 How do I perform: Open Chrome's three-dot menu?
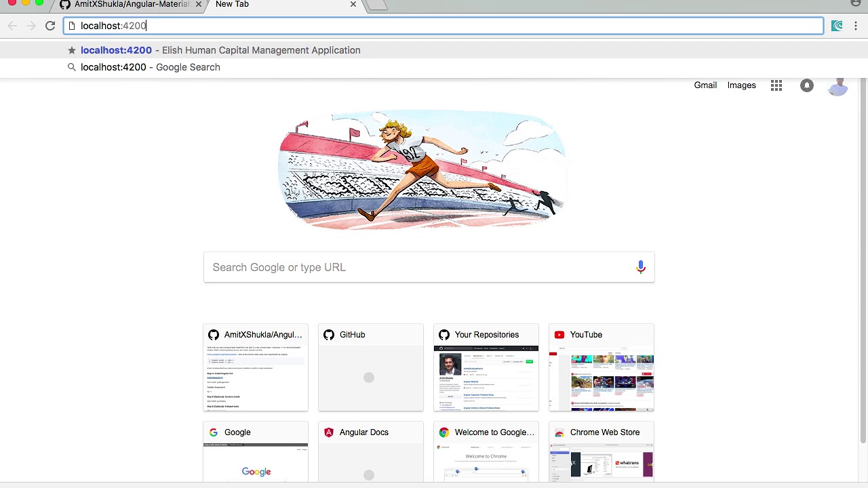pos(856,26)
